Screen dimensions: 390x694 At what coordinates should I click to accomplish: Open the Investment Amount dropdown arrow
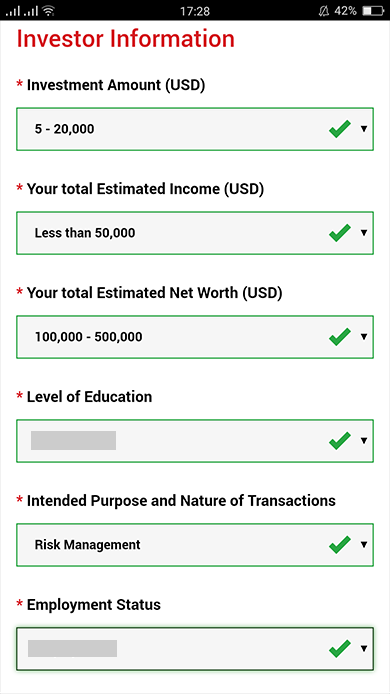[x=364, y=129]
